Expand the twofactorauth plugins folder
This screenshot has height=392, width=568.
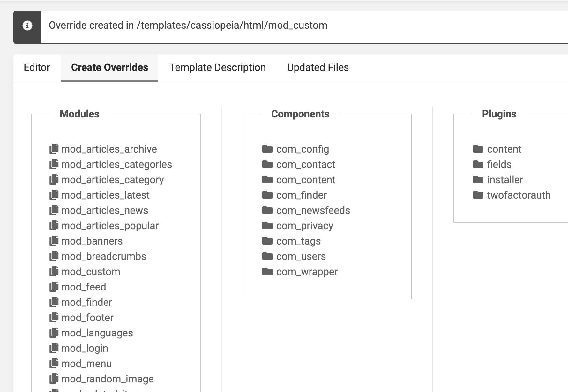519,195
